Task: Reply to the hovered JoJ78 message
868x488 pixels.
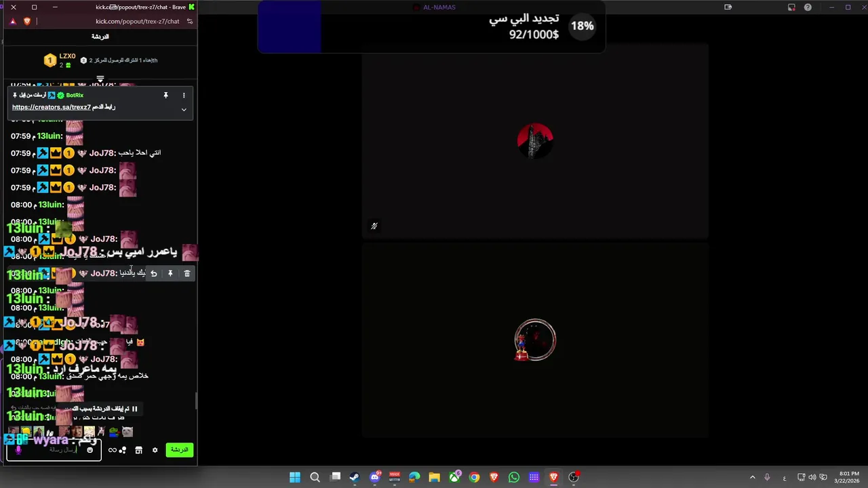Action: coord(154,273)
